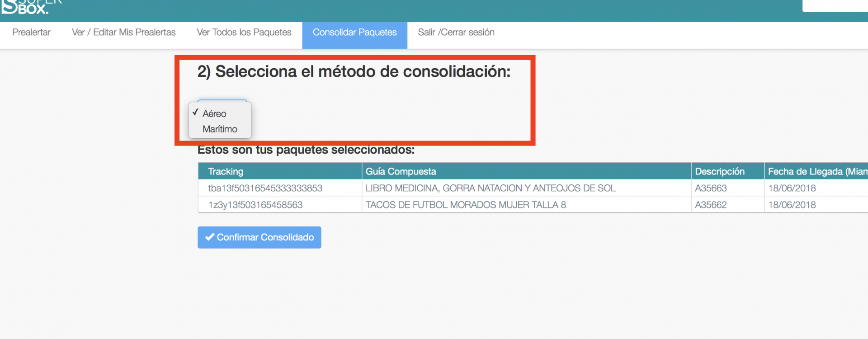Select the Consolidar Paquetes tab
Image resolution: width=868 pixels, height=339 pixels.
click(x=354, y=33)
